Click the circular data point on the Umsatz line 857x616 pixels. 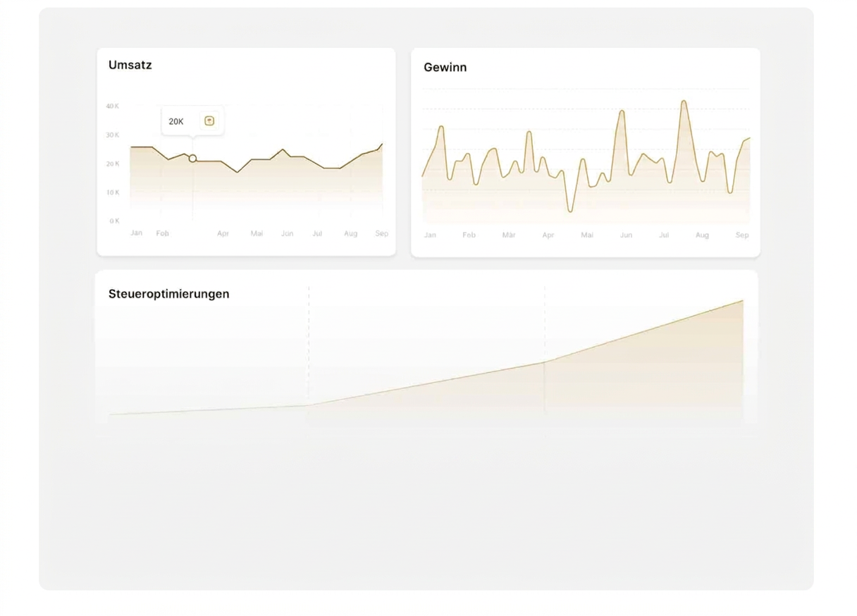click(192, 159)
